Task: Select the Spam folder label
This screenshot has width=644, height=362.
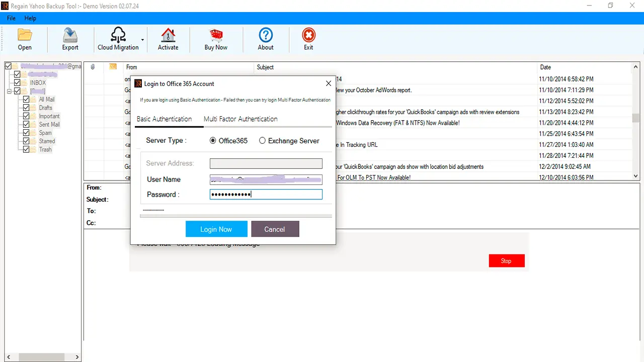Action: (45, 133)
